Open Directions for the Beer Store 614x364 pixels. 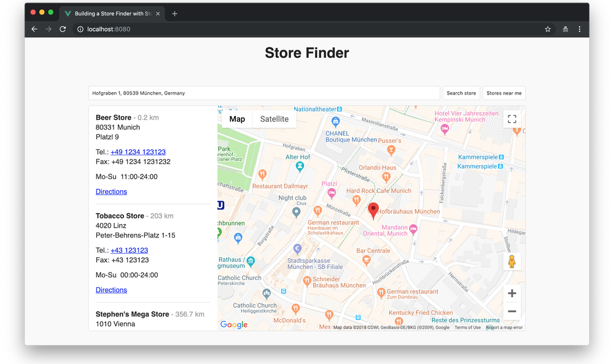[x=111, y=192]
